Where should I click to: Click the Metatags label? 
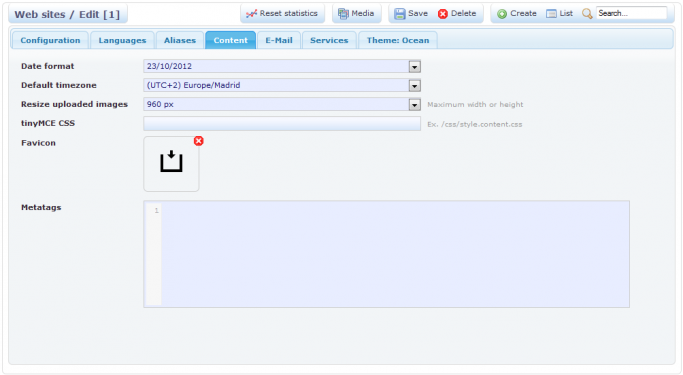41,207
